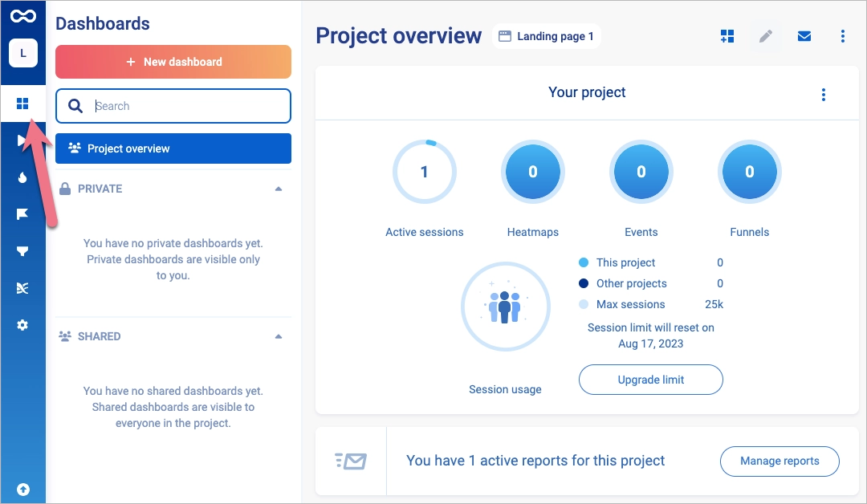The height and width of the screenshot is (504, 867).
Task: Click Upgrade limit in the project card
Action: [650, 380]
